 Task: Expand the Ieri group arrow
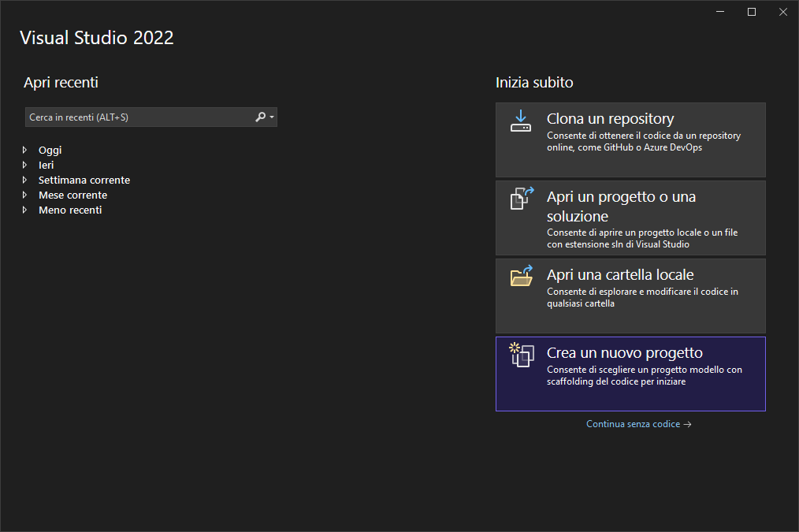pyautogui.click(x=24, y=165)
